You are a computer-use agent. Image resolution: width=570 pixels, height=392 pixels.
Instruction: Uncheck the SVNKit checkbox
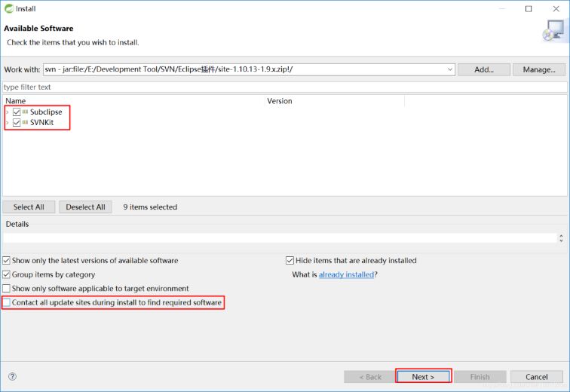point(17,122)
